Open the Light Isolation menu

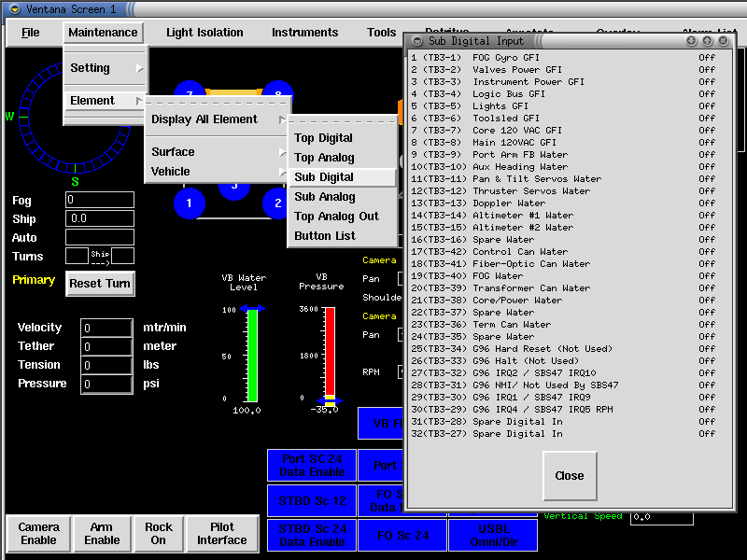204,33
